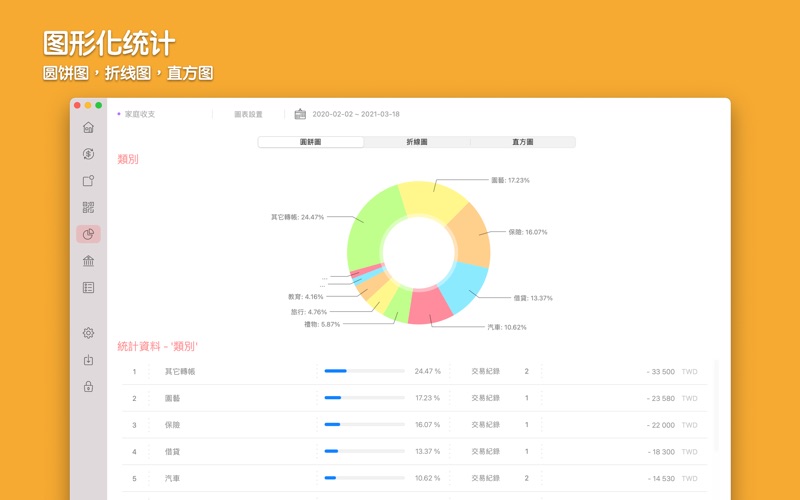Click the red 汽車 pie slice
Image resolution: width=800 pixels, height=500 pixels.
pos(430,304)
